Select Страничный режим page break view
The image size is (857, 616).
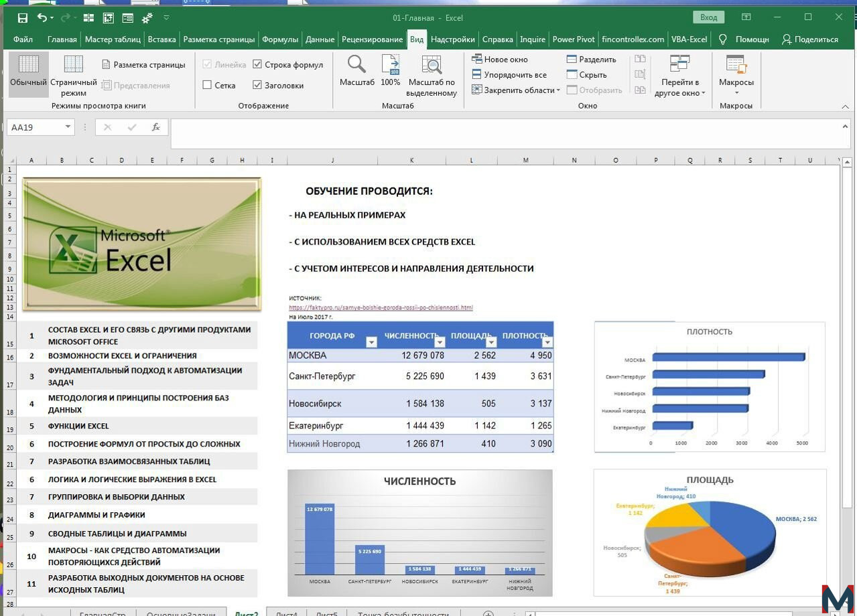pyautogui.click(x=74, y=74)
